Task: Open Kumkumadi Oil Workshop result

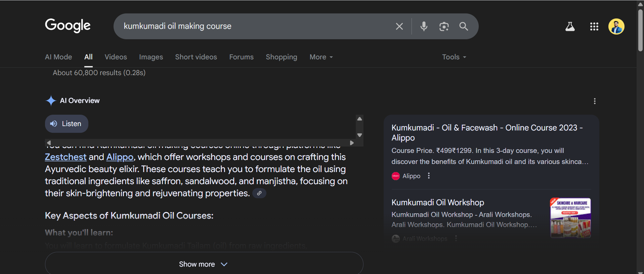Action: (437, 203)
